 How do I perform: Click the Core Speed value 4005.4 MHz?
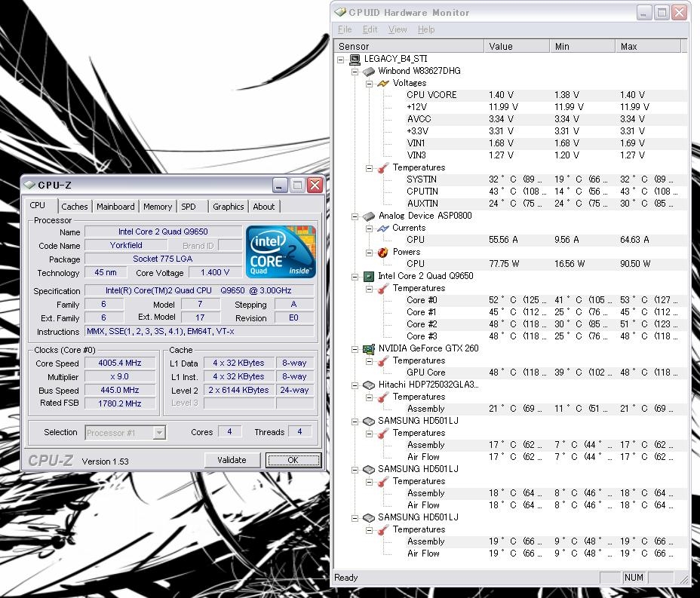[x=120, y=363]
